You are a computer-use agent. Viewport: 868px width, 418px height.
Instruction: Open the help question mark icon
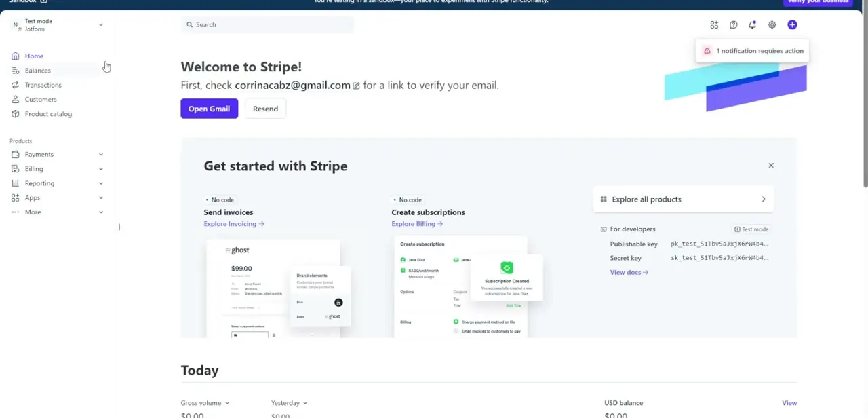pos(733,24)
